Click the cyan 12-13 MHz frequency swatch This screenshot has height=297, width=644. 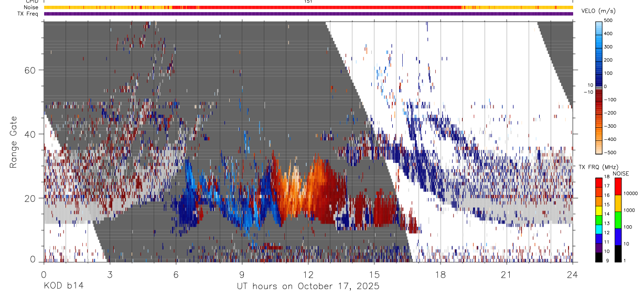tap(599, 229)
